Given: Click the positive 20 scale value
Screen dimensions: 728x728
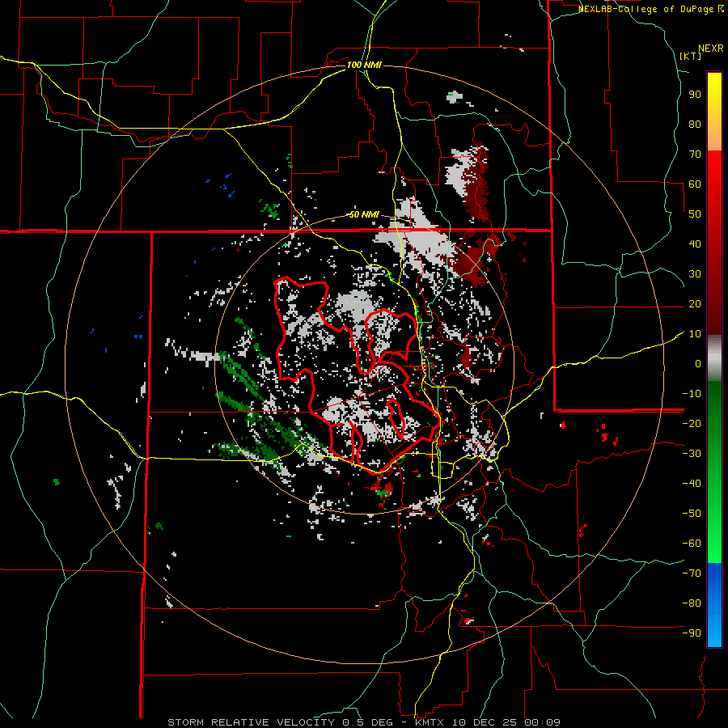Looking at the screenshot, I should (x=695, y=303).
